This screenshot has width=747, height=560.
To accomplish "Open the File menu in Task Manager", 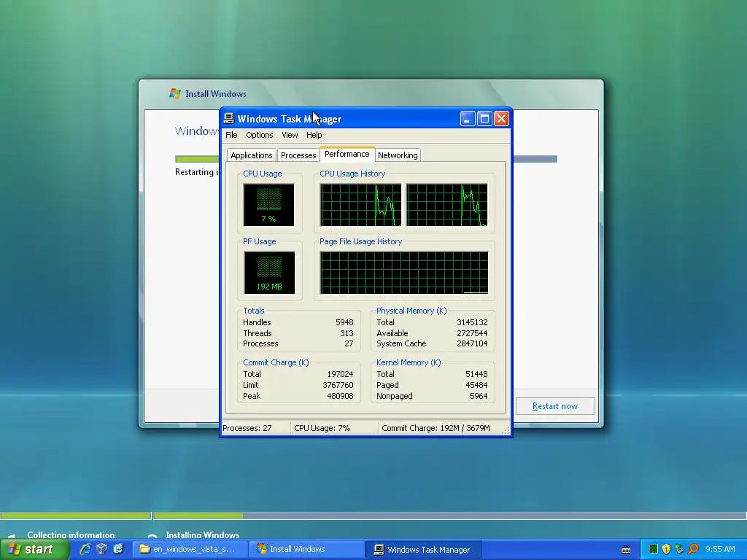I will click(231, 135).
